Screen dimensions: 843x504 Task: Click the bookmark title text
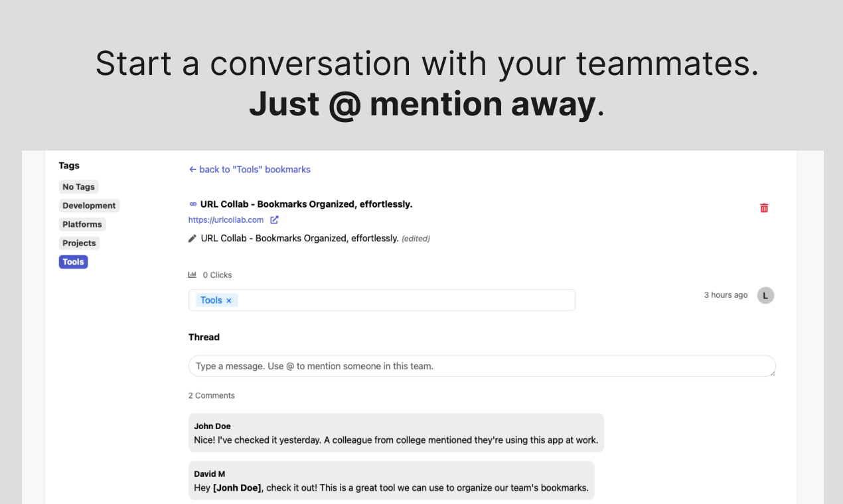pos(306,204)
